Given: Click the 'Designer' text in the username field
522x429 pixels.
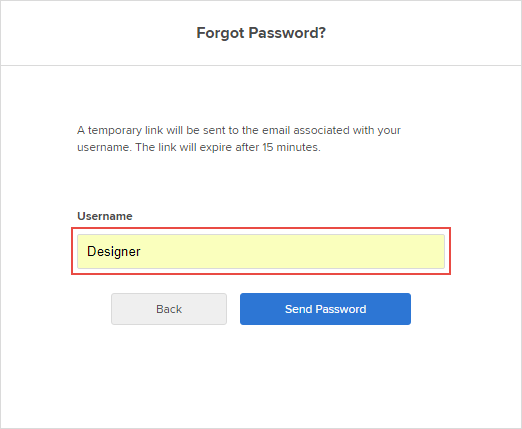Looking at the screenshot, I should (x=114, y=252).
